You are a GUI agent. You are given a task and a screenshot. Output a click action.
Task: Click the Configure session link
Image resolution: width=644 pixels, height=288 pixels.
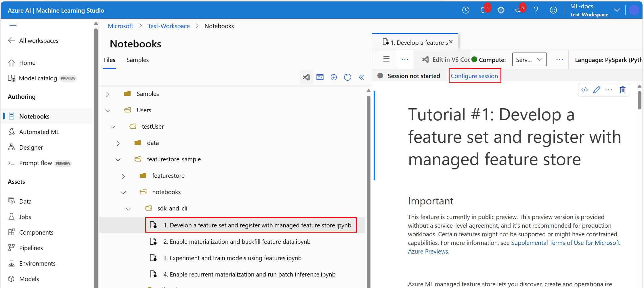coord(474,76)
